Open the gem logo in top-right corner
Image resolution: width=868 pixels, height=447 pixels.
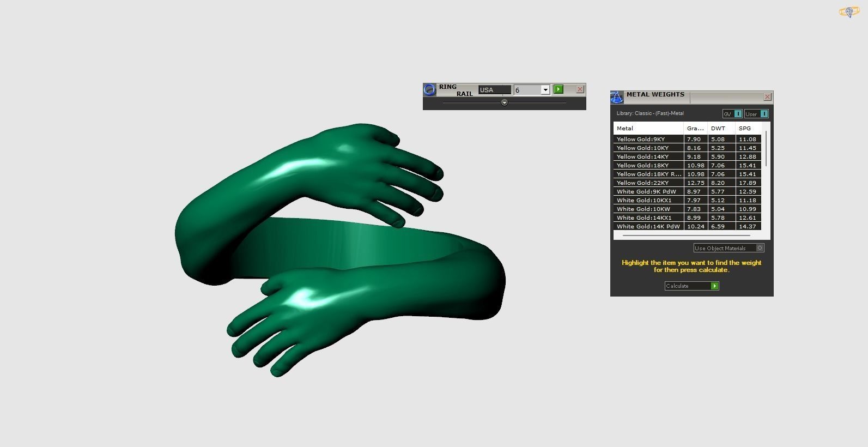(849, 11)
